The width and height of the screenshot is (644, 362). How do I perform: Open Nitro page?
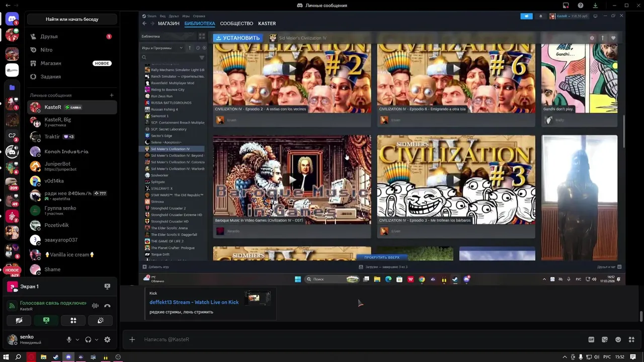coord(72,50)
